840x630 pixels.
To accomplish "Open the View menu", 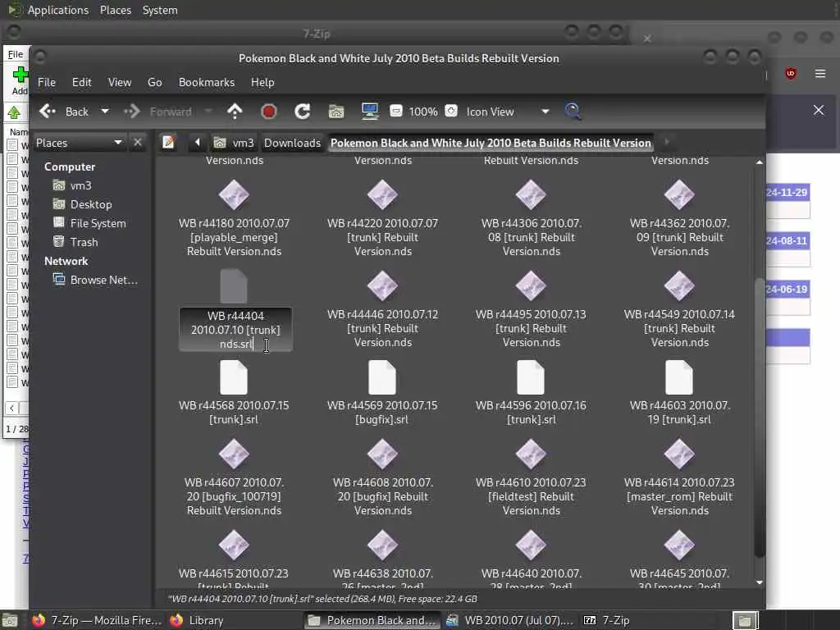I will (120, 82).
